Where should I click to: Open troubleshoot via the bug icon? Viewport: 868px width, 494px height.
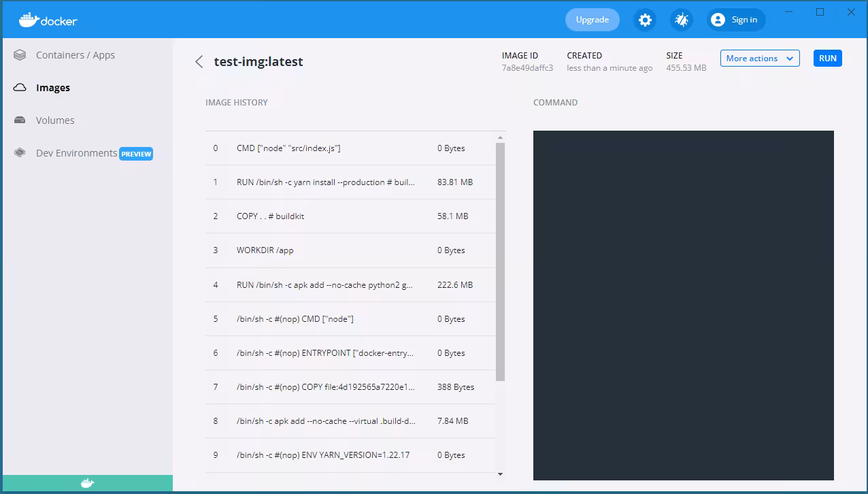coord(681,20)
